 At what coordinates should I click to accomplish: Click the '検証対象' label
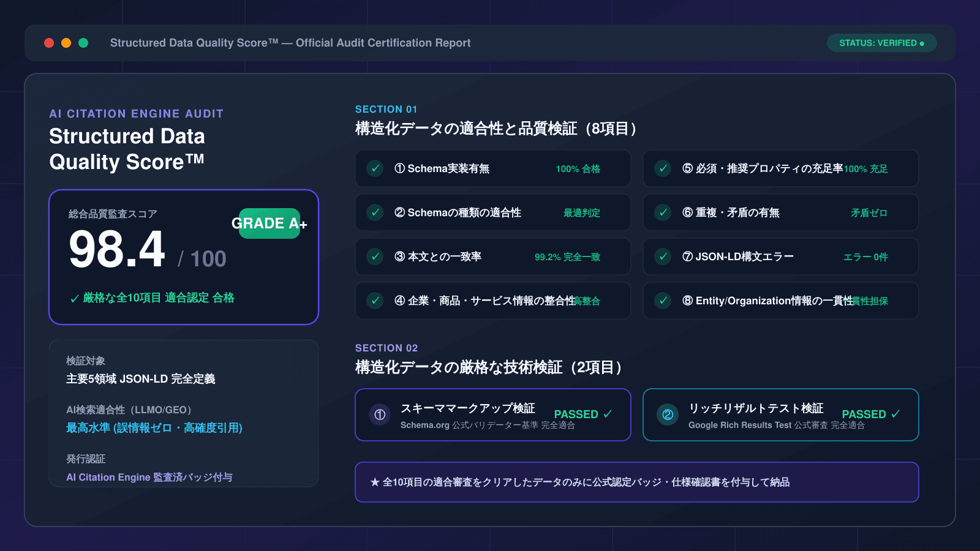pos(86,361)
